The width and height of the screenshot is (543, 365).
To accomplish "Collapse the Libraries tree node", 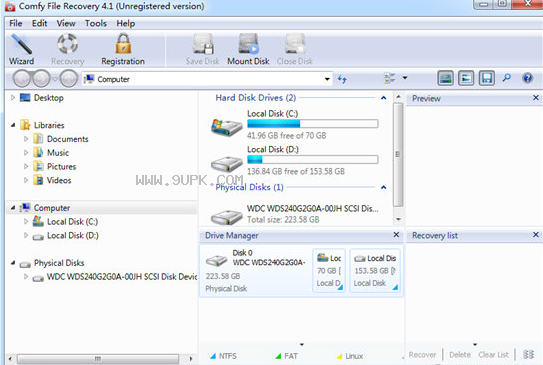I will [13, 125].
